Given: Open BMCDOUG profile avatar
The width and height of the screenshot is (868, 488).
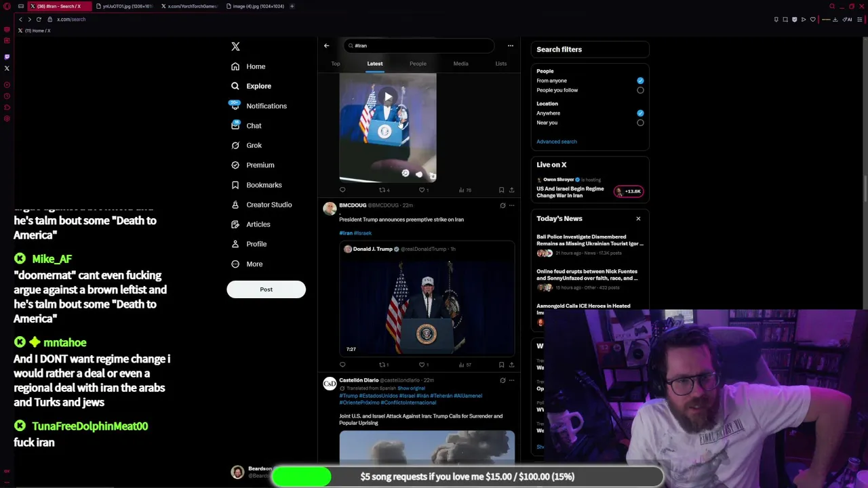Looking at the screenshot, I should (330, 209).
